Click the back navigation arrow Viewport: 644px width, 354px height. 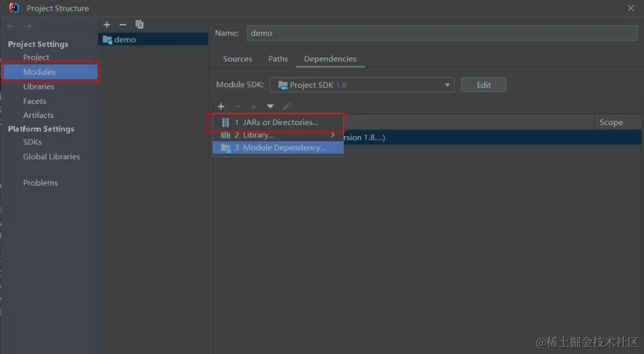11,26
